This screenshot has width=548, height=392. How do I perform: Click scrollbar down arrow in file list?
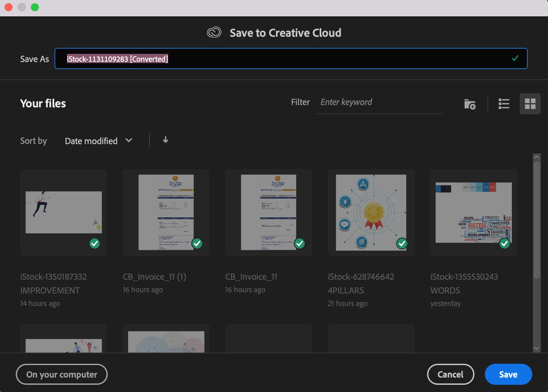point(537,348)
